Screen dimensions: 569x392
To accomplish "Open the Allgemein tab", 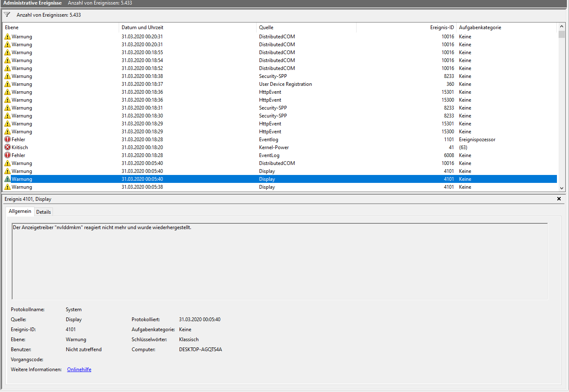I will pos(20,211).
